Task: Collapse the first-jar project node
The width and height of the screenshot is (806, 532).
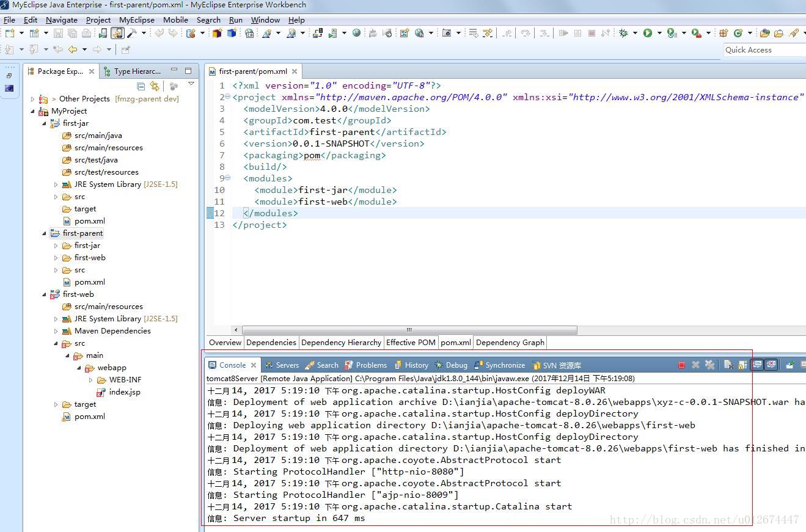Action: 44,123
